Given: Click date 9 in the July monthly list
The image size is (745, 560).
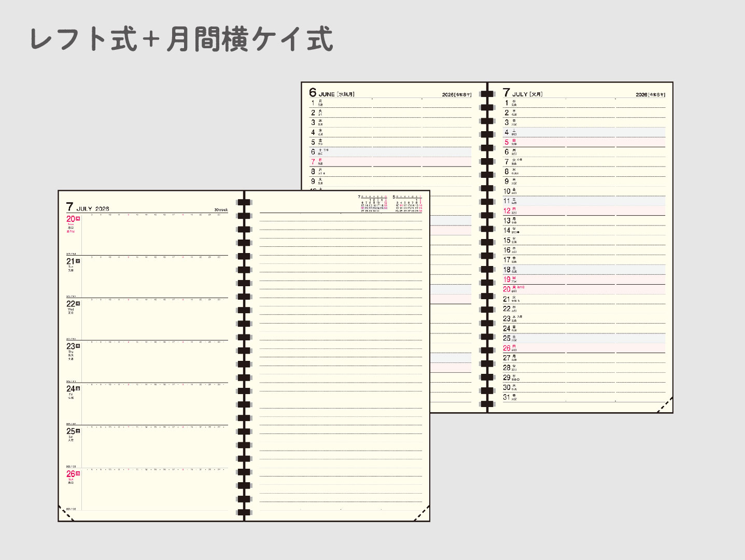Looking at the screenshot, I should (507, 181).
